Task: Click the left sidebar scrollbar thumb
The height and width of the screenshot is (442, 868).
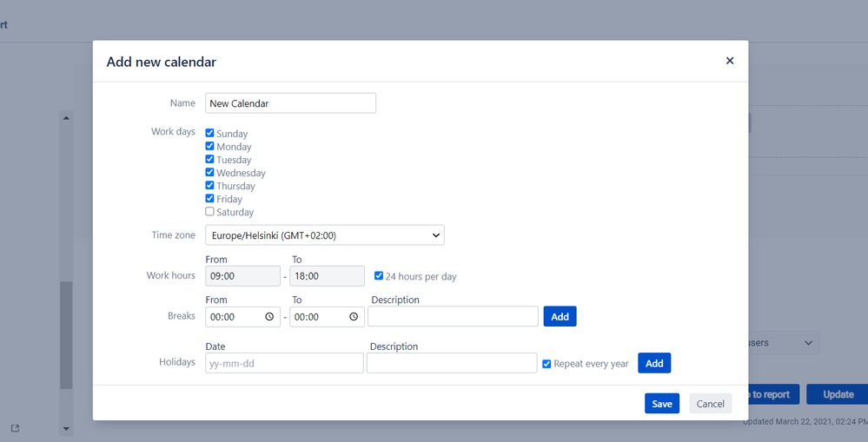Action: (x=66, y=335)
